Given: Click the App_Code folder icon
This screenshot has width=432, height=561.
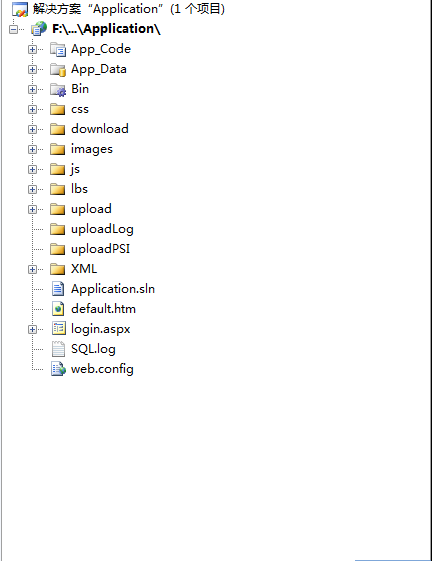Looking at the screenshot, I should tap(58, 49).
